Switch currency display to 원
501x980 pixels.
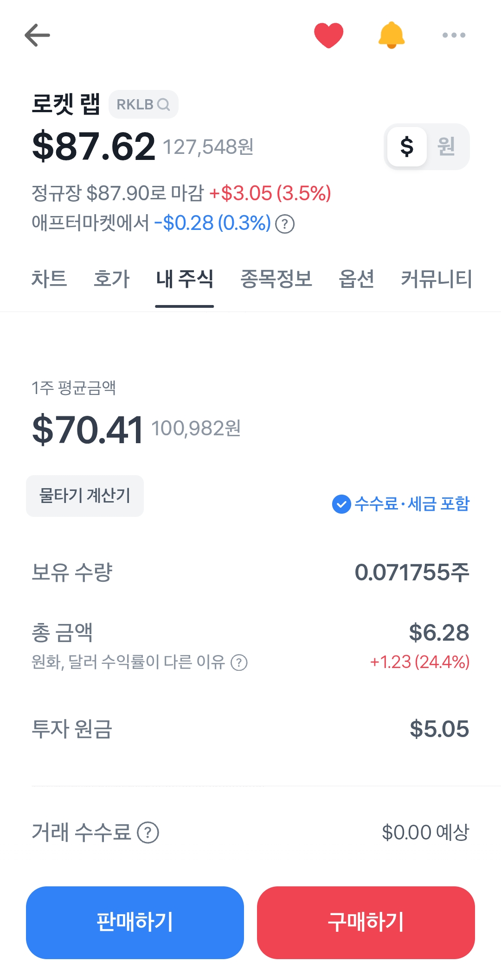pos(446,146)
